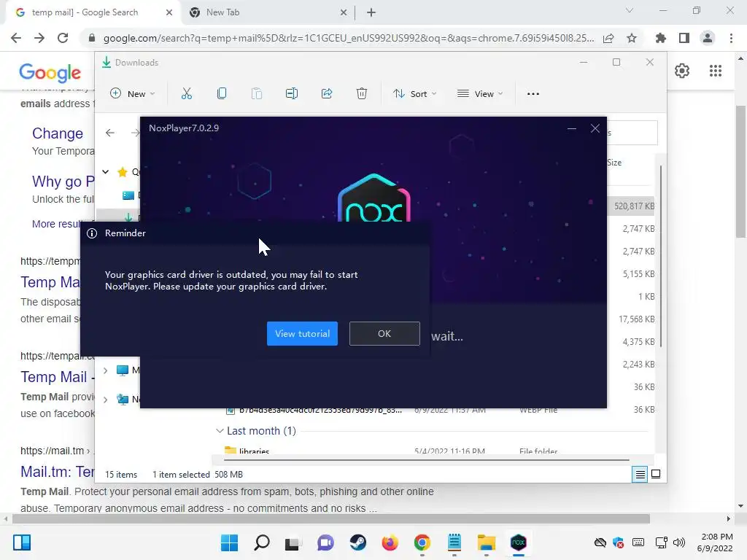Open the Change search result link
Viewport: 747px width, 560px height.
58,133
